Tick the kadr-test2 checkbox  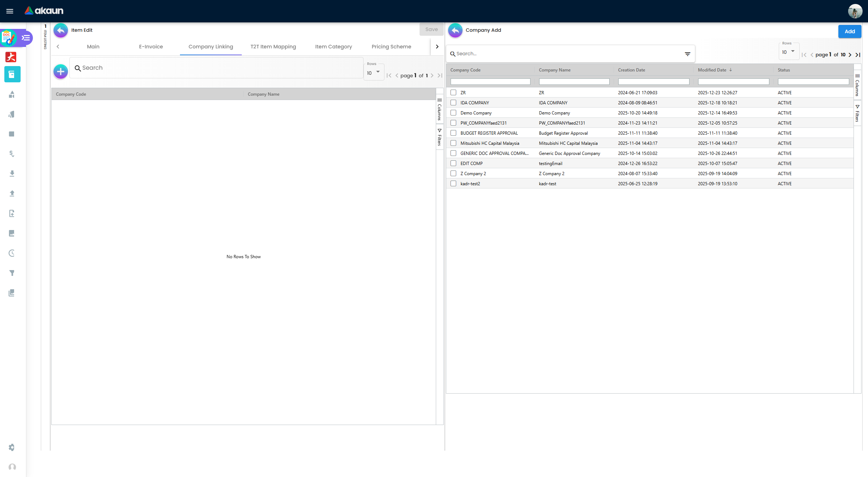click(x=453, y=184)
